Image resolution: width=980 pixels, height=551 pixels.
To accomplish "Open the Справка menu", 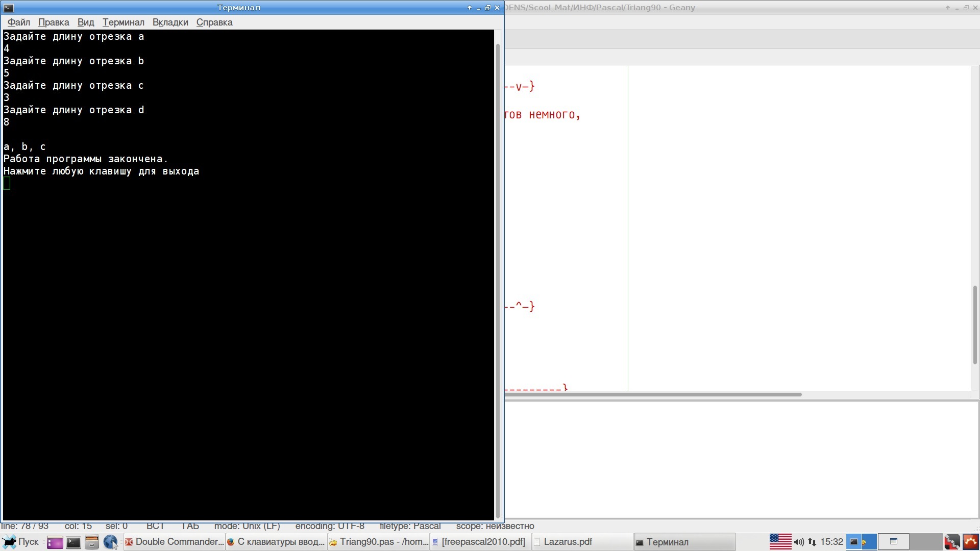I will (214, 22).
